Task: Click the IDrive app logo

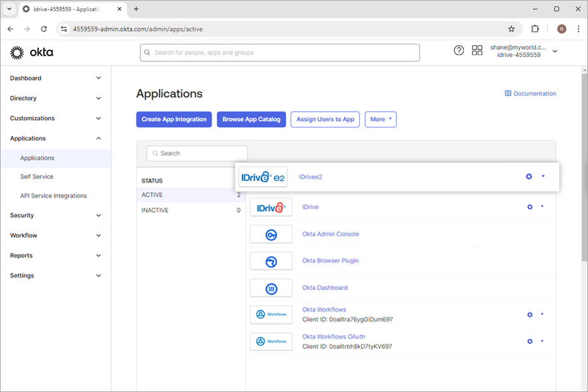Action: point(271,207)
